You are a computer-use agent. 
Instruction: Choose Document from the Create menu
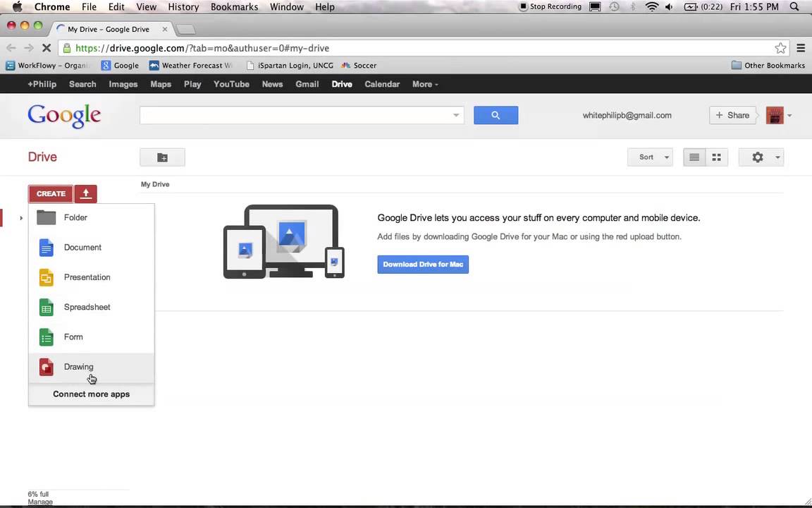tap(91, 247)
